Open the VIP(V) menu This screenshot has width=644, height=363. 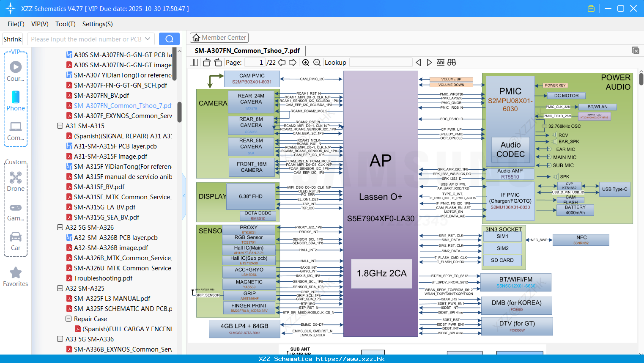click(x=40, y=24)
